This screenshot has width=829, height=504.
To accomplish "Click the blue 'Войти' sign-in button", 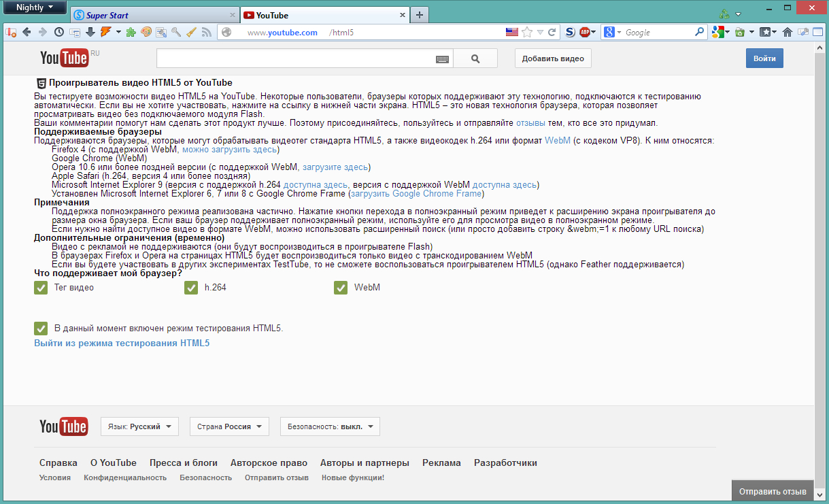I will [x=764, y=58].
